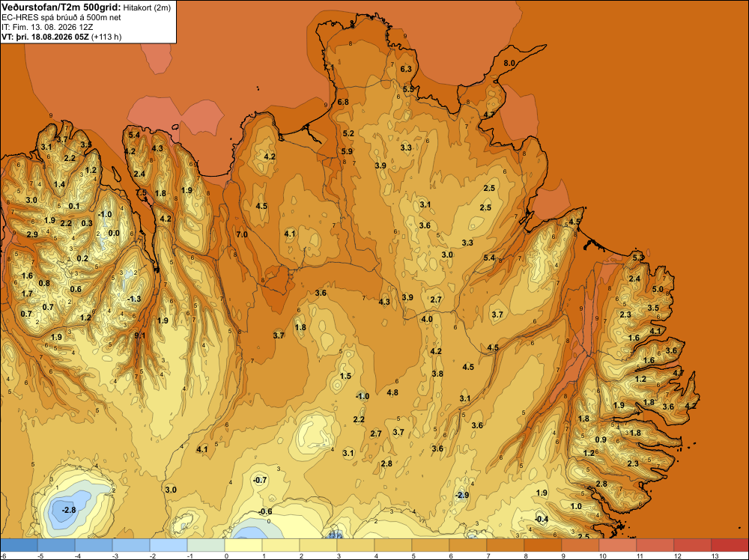Image resolution: width=749 pixels, height=560 pixels.
Task: Pick the pale yellow legend swatch between 0 and 1
Action: coord(243,545)
